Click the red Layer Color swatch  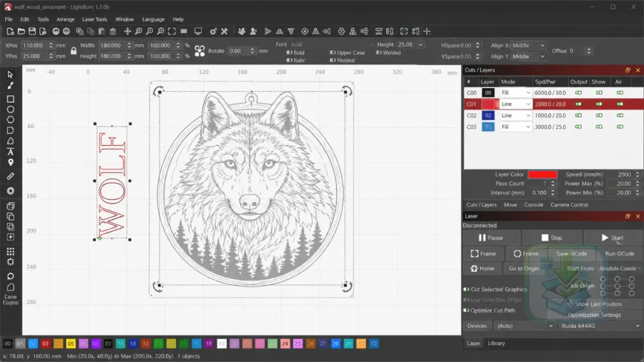[543, 175]
